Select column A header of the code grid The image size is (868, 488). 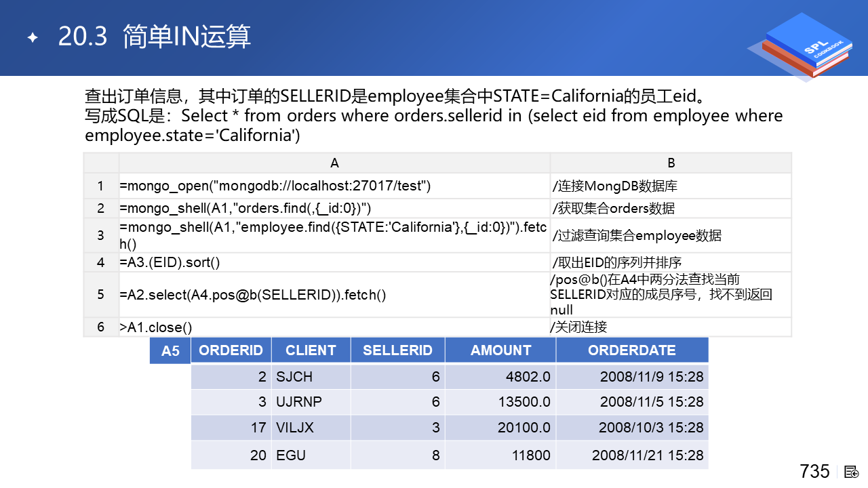click(x=334, y=163)
